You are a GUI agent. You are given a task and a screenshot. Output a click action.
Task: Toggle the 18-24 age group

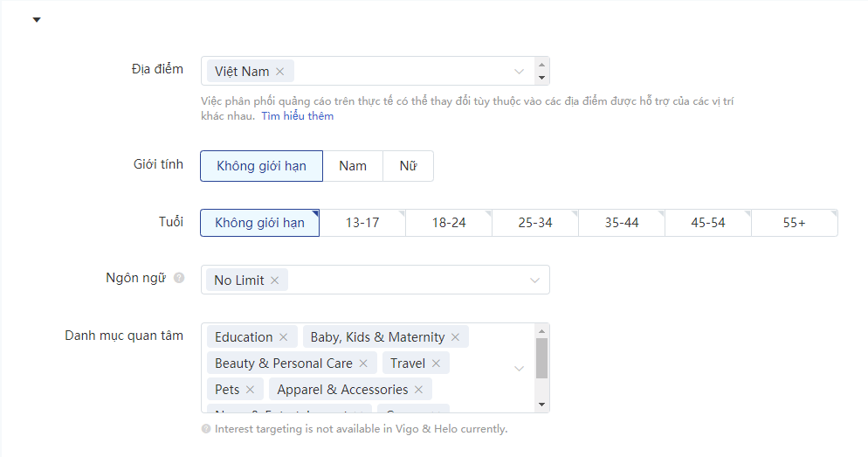pyautogui.click(x=449, y=223)
